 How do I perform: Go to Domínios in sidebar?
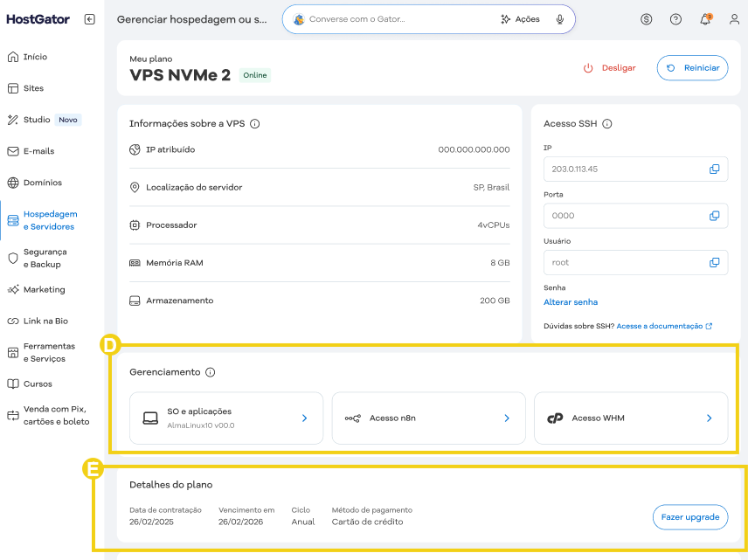pyautogui.click(x=42, y=183)
